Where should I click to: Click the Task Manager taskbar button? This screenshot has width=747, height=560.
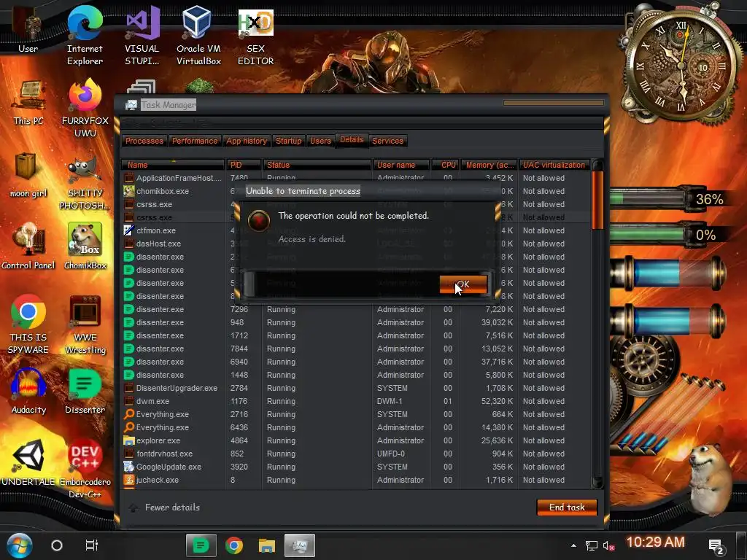pyautogui.click(x=300, y=545)
